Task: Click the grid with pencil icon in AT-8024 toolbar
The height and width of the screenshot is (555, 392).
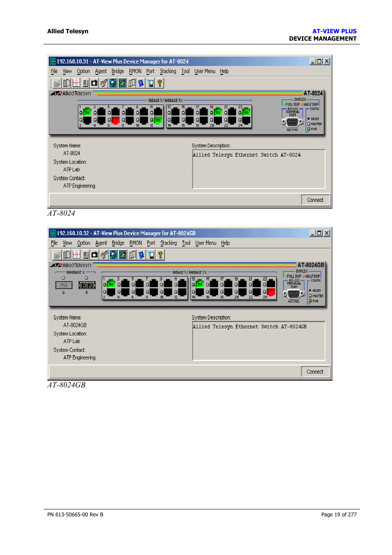Action: [x=122, y=83]
